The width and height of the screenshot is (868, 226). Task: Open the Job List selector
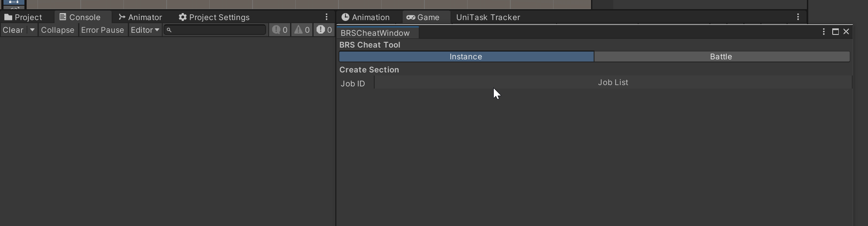pyautogui.click(x=613, y=82)
